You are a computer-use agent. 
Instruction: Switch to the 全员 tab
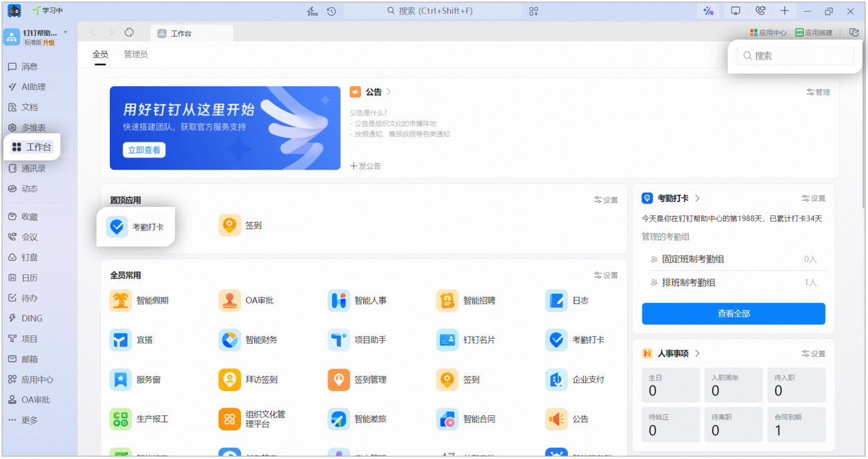[101, 54]
